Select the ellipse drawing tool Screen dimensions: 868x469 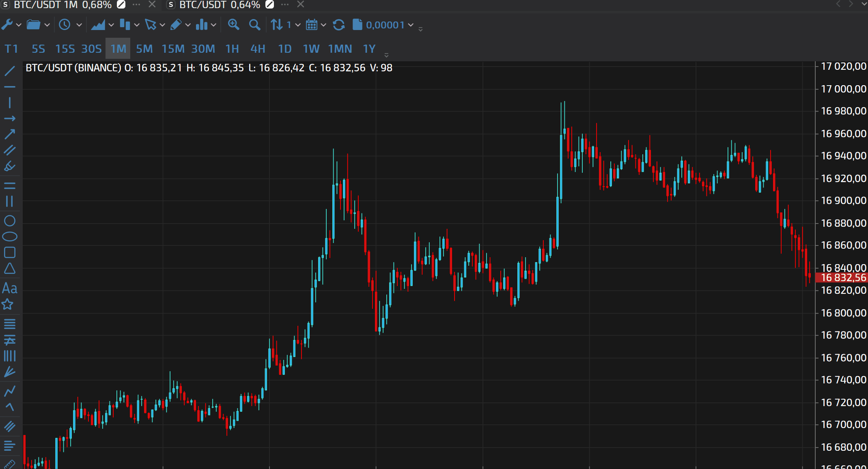click(x=10, y=237)
